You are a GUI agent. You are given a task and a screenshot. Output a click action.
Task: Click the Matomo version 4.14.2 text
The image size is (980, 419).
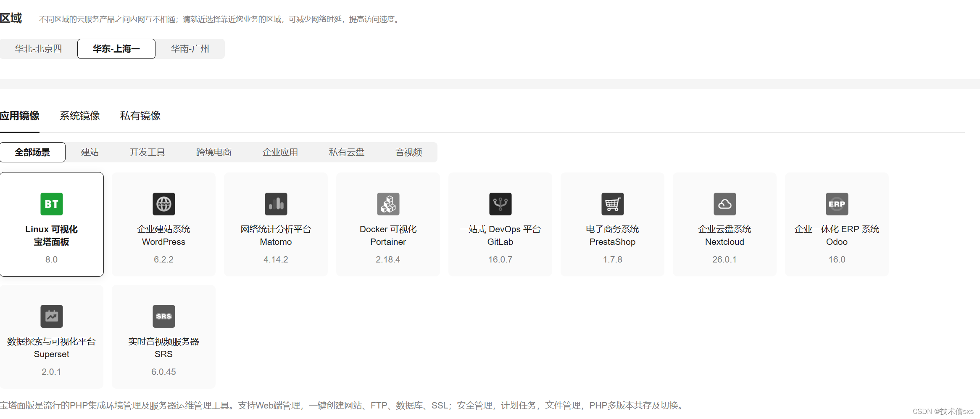click(276, 260)
